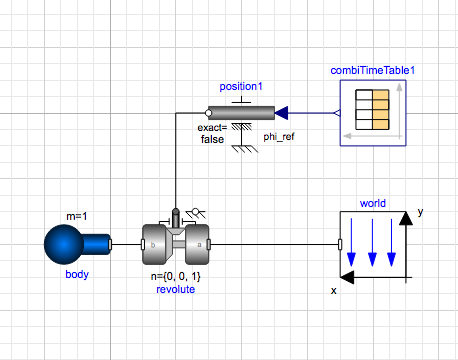The width and height of the screenshot is (458, 360).
Task: Select the line joining body and revolute
Action: [x=127, y=244]
